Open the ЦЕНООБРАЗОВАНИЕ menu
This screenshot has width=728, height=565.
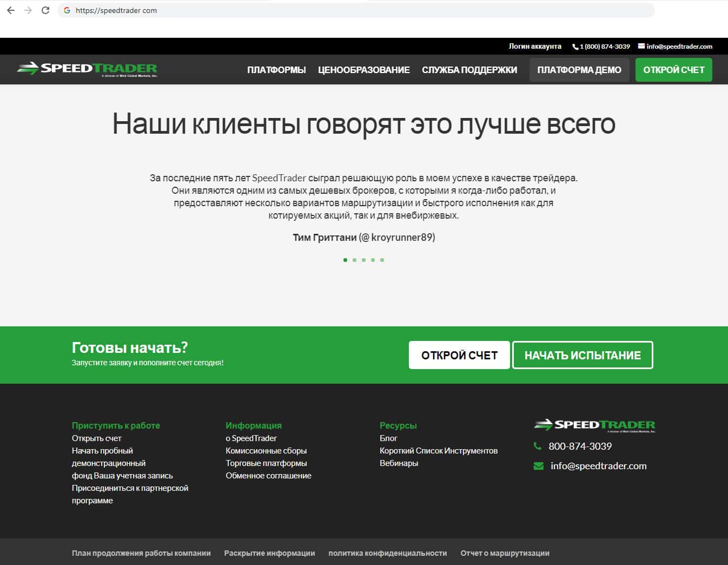coord(364,70)
